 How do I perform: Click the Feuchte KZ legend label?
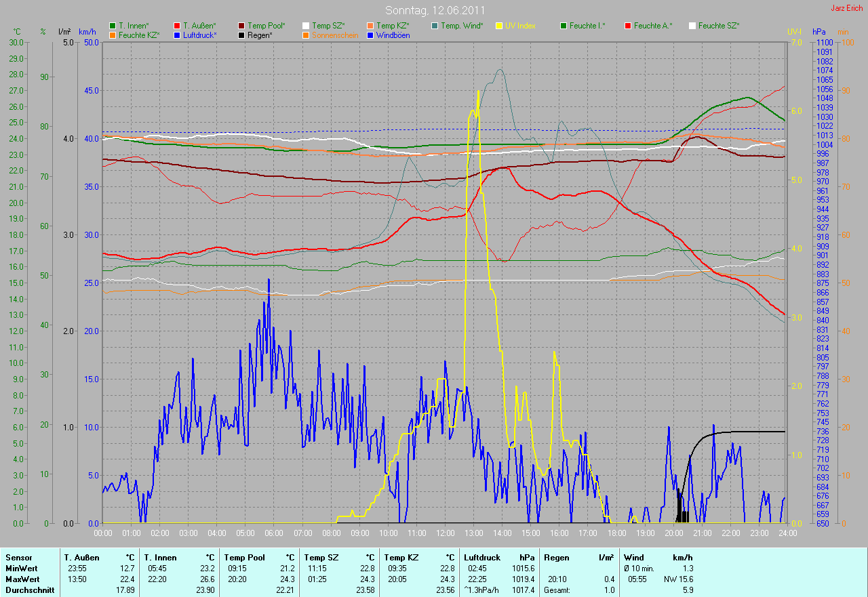pos(140,35)
